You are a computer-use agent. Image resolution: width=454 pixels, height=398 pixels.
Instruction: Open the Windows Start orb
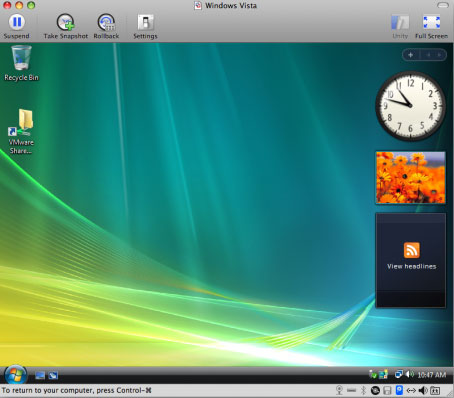15,375
